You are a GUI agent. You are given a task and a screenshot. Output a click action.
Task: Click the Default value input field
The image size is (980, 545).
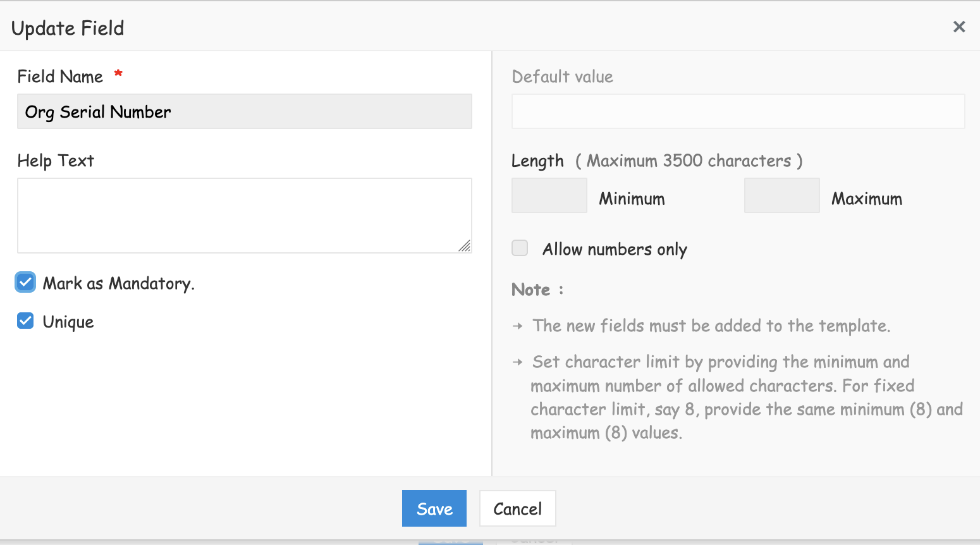(738, 111)
